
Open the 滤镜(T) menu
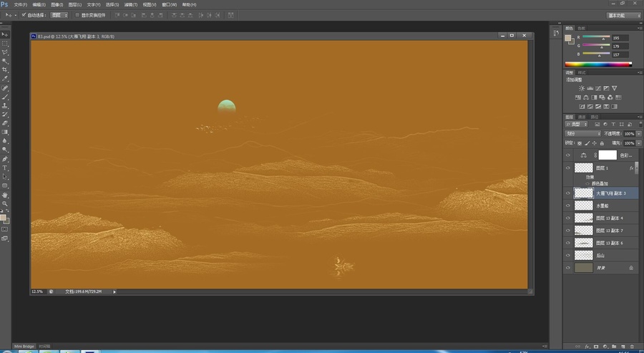tap(131, 4)
